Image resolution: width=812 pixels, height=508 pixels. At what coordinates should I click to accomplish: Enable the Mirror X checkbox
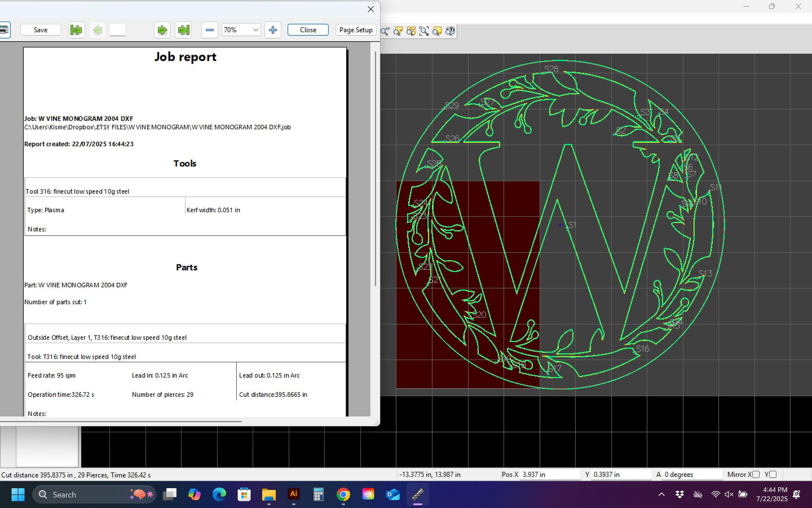(755, 475)
